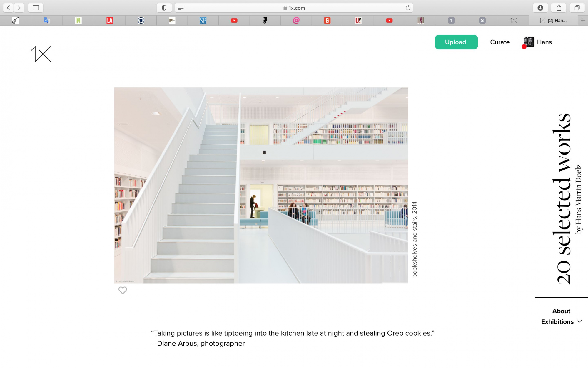Open the Curate link
588x368 pixels.
(500, 42)
